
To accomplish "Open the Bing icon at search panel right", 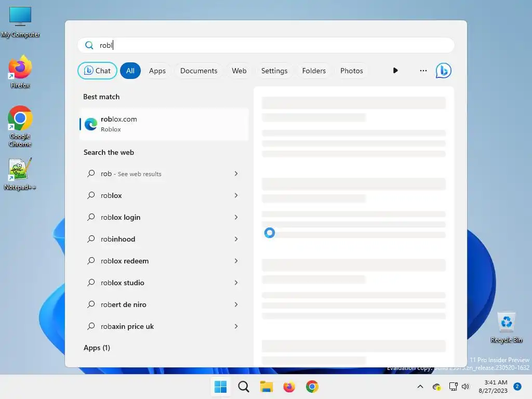I will (x=443, y=71).
